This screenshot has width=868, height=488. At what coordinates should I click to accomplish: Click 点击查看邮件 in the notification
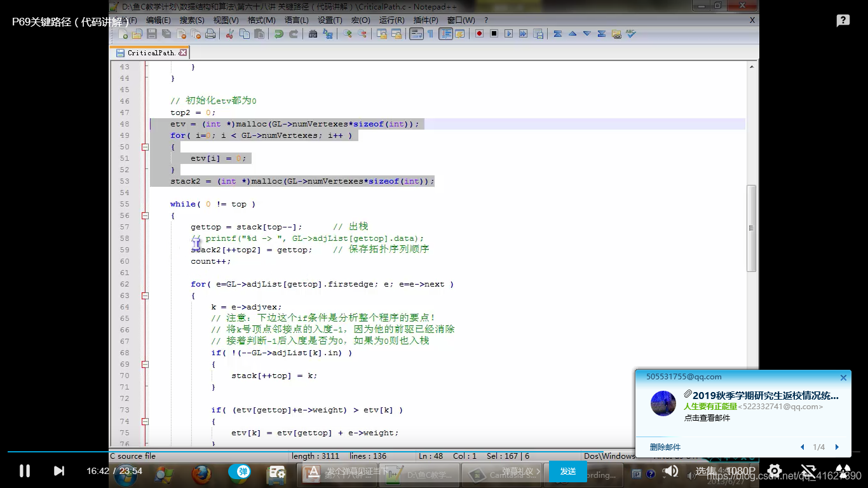point(707,417)
